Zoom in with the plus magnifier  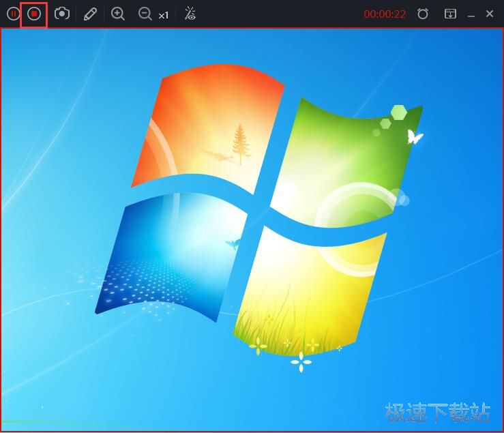(x=117, y=14)
